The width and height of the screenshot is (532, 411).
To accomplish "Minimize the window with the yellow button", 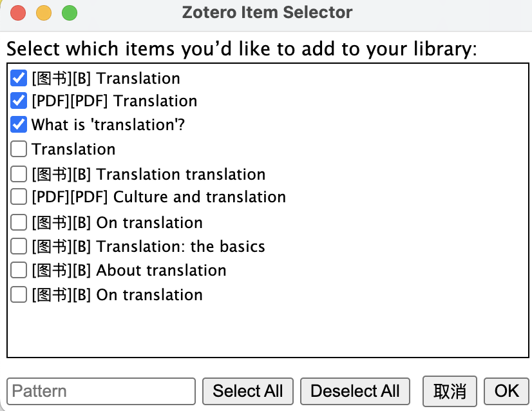I will point(44,12).
